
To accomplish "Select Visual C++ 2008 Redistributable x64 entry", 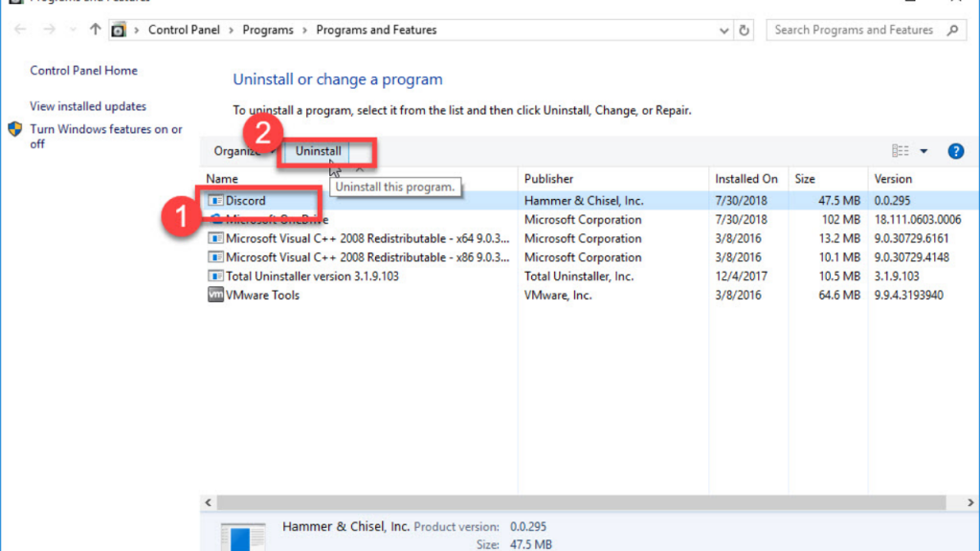I will point(367,238).
